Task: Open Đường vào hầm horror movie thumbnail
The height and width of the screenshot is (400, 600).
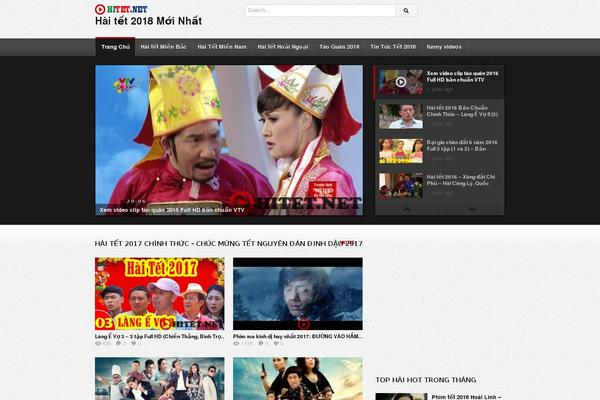Action: (298, 294)
